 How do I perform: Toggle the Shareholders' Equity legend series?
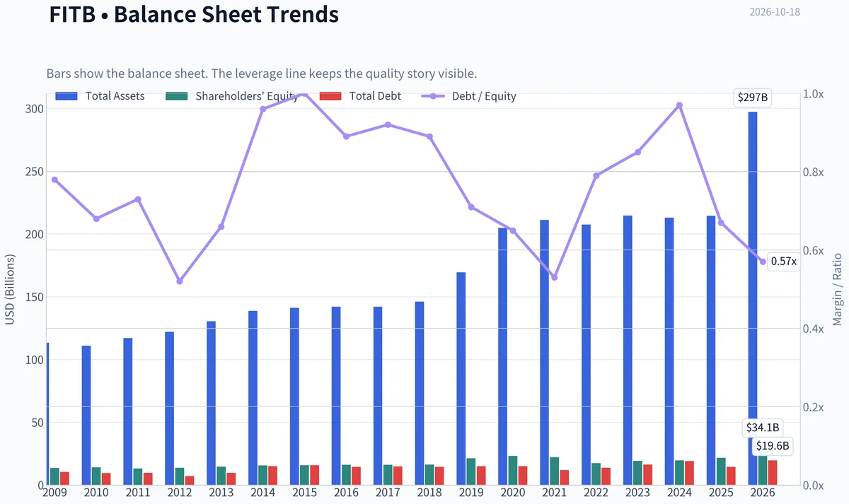click(x=231, y=96)
